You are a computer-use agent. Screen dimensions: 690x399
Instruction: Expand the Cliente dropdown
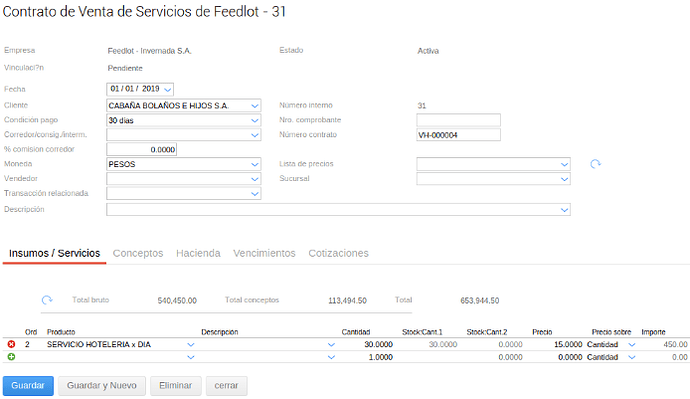point(255,106)
